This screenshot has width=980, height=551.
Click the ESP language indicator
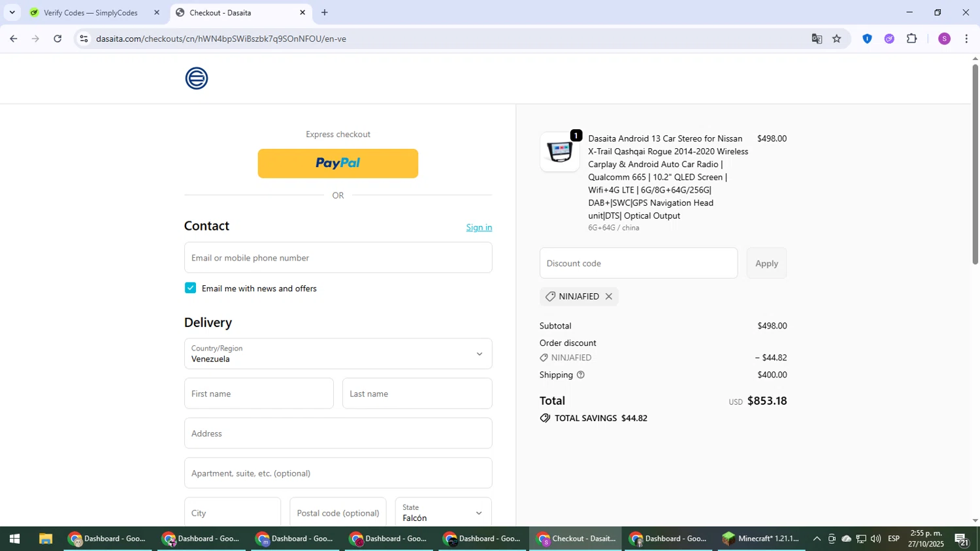[x=894, y=539]
